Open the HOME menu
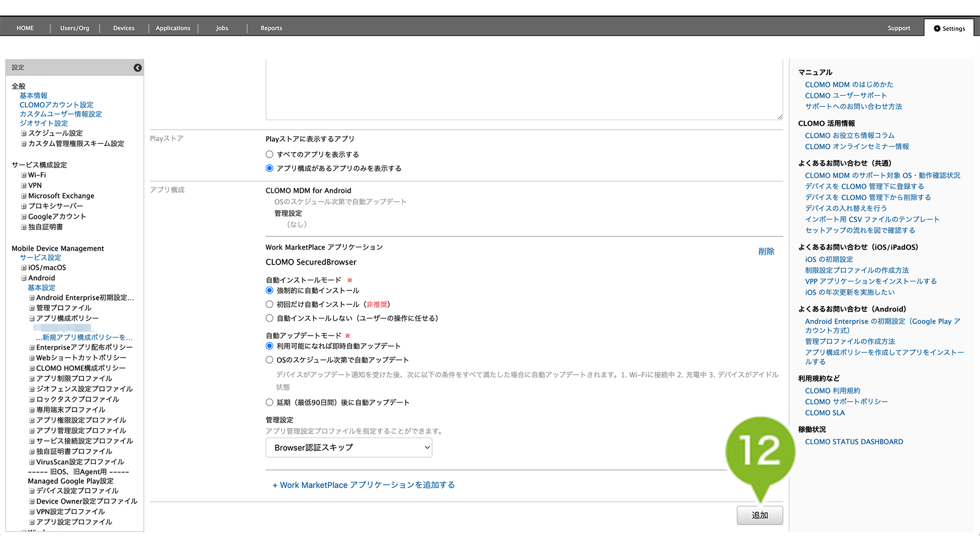Viewport: 980px width, 551px height. coord(25,28)
